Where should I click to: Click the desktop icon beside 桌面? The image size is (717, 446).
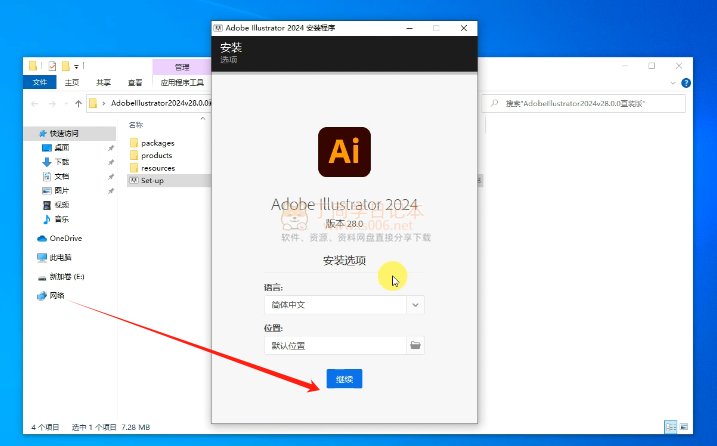(x=47, y=147)
